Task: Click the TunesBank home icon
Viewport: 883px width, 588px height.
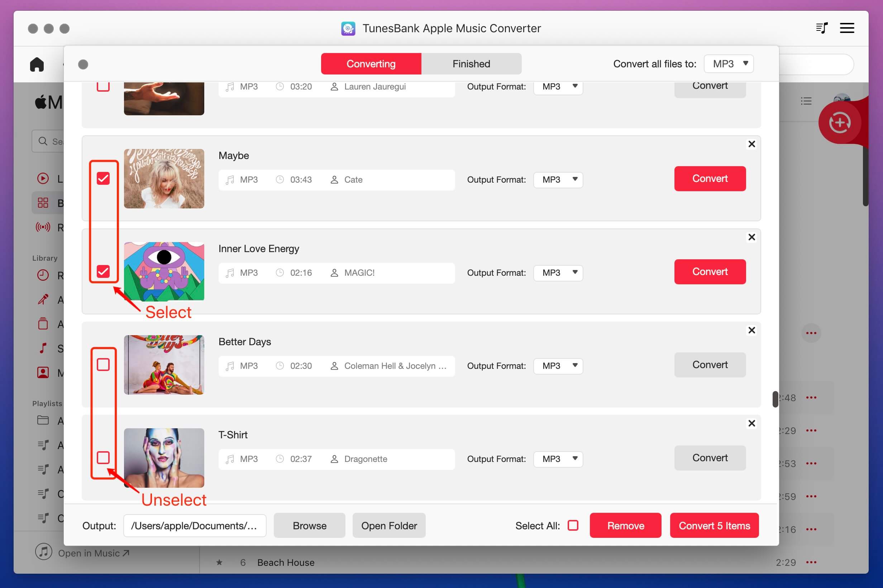Action: click(x=37, y=64)
